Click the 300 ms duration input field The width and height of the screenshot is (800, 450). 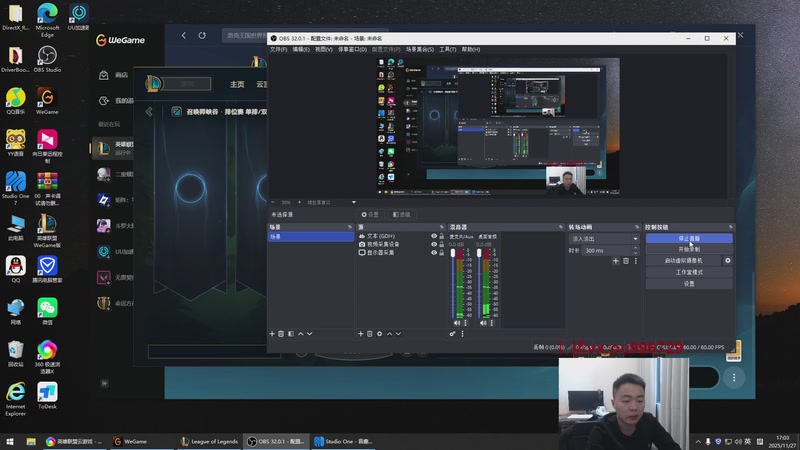[607, 251]
